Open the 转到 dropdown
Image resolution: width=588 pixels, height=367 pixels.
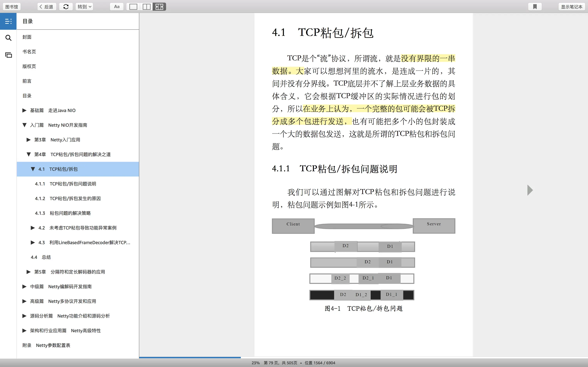coord(84,7)
